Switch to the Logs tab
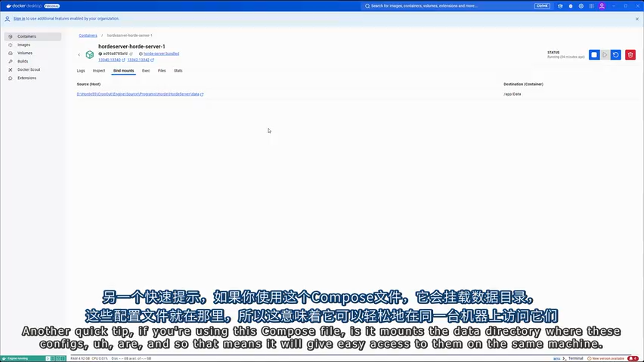 click(80, 71)
